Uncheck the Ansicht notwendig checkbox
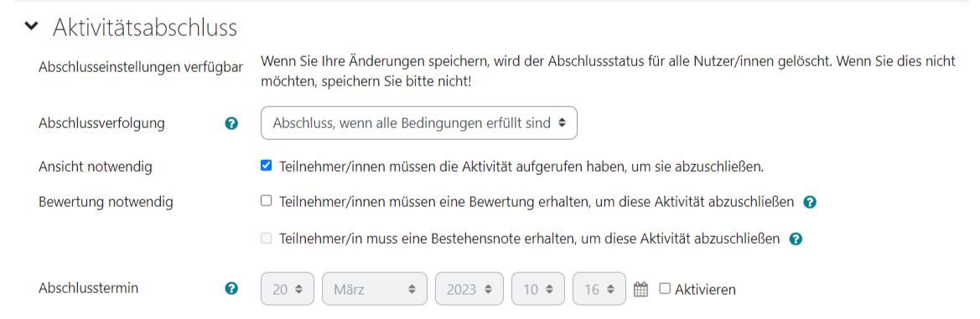 267,166
